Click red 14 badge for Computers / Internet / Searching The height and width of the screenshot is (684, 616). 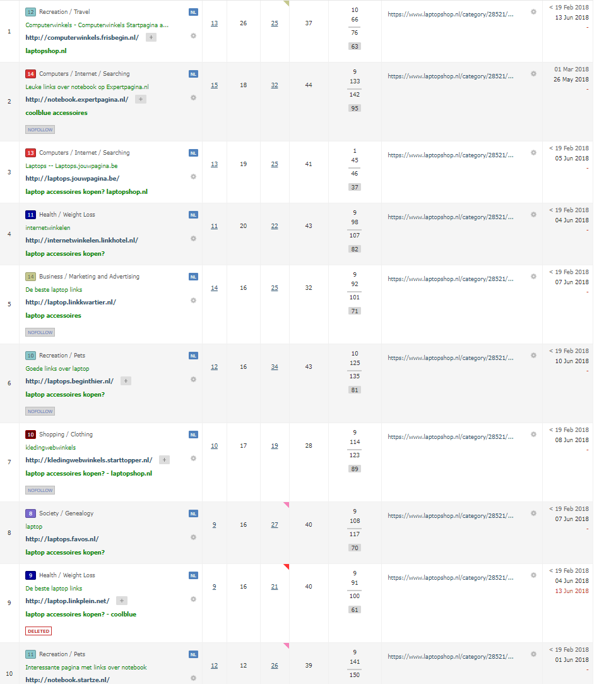[30, 74]
